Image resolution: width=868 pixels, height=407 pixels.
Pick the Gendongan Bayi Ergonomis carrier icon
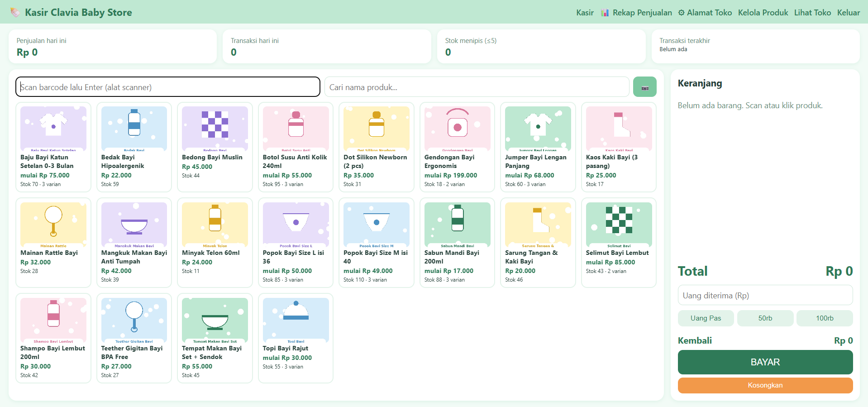point(457,129)
